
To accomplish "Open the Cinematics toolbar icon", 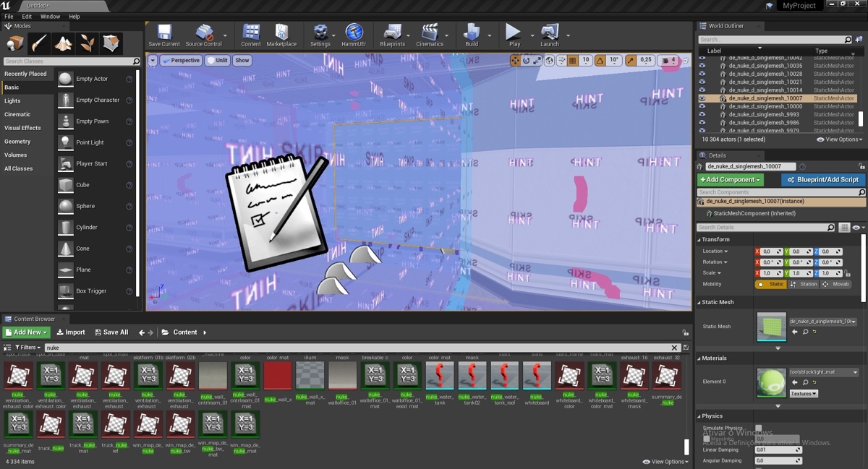I will tap(430, 33).
